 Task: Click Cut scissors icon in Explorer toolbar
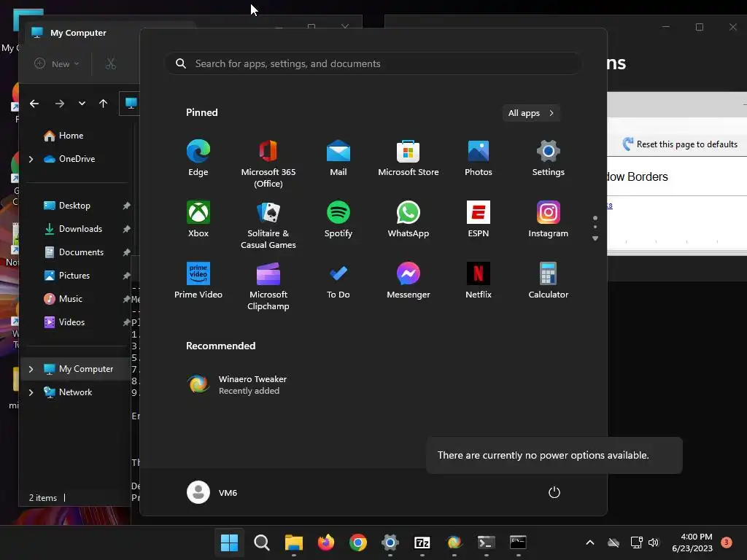[x=111, y=64]
